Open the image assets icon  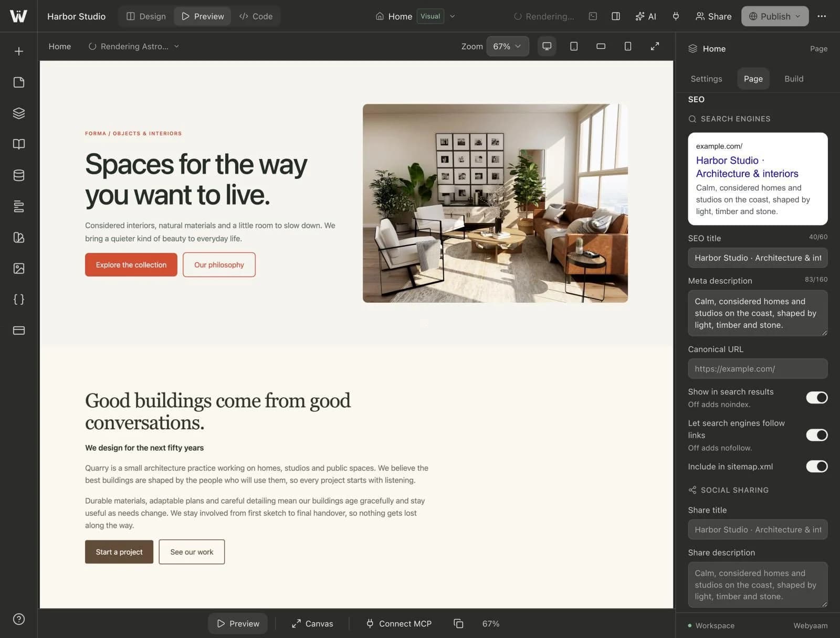[19, 269]
